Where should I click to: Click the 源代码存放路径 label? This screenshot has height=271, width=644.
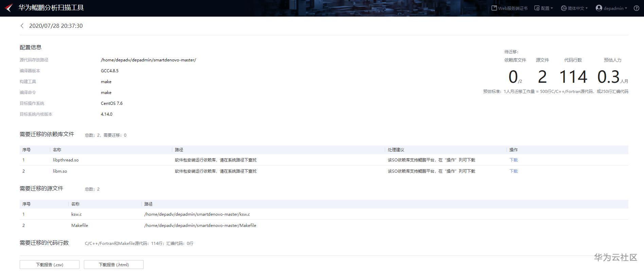34,60
